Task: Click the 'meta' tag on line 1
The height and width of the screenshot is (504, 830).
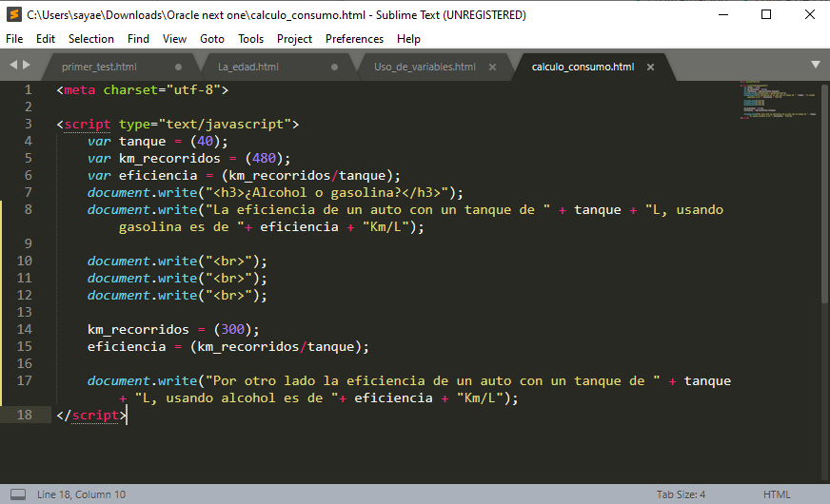Action: click(80, 90)
